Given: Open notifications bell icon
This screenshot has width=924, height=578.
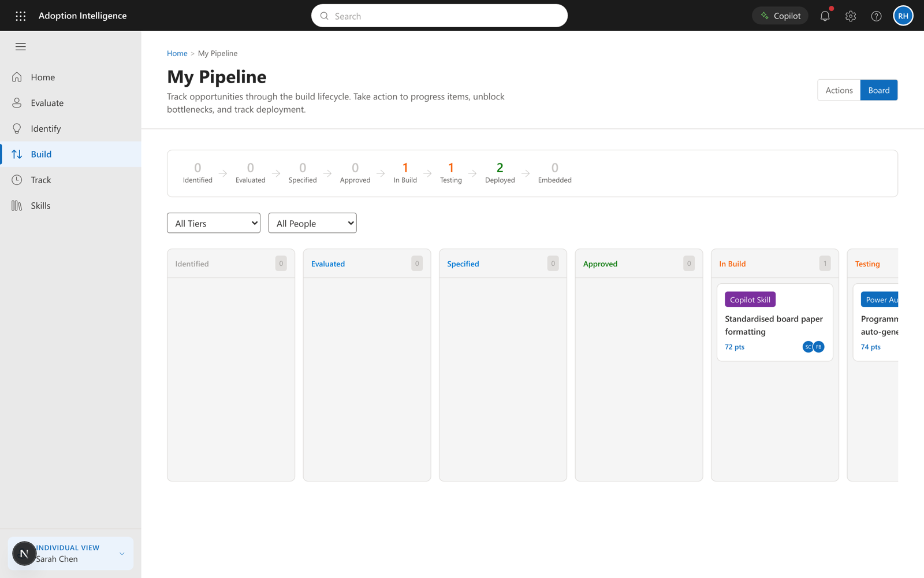Looking at the screenshot, I should 825,16.
